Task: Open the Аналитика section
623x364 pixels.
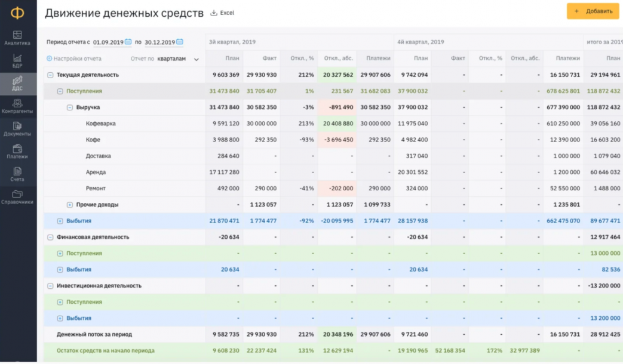Action: (17, 38)
